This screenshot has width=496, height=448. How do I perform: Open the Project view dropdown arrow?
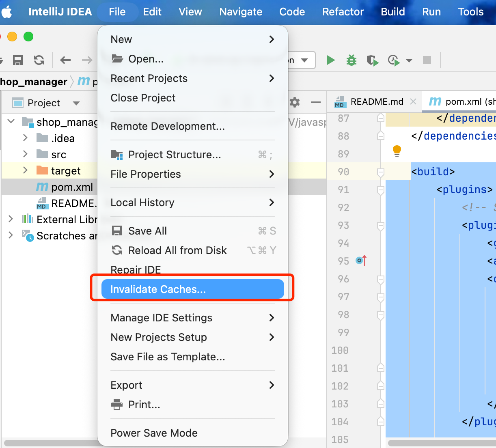coord(76,103)
